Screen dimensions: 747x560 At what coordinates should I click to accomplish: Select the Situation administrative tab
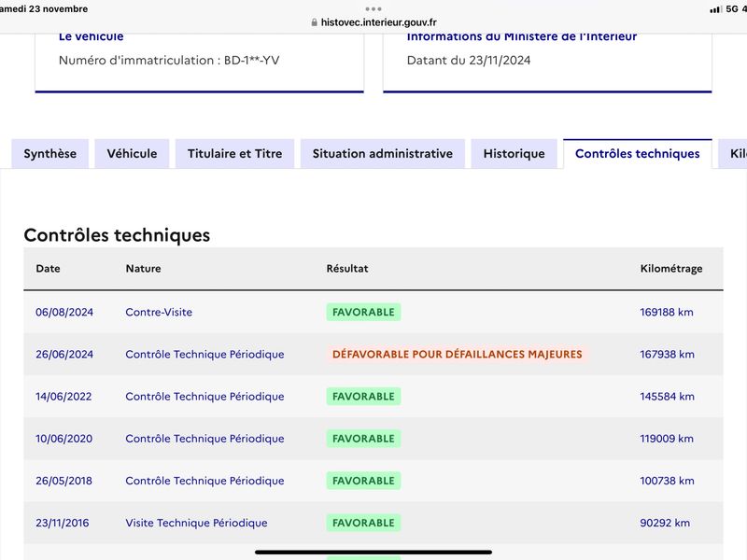[x=383, y=153]
